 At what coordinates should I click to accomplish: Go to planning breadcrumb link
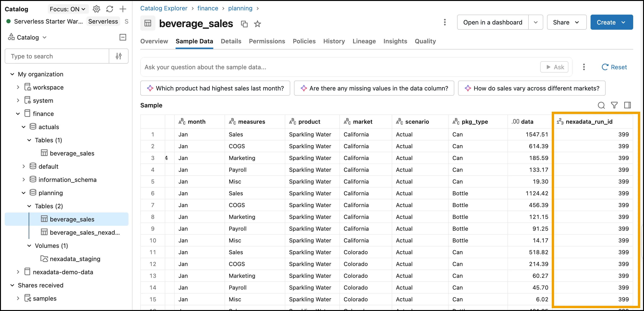[x=240, y=8]
